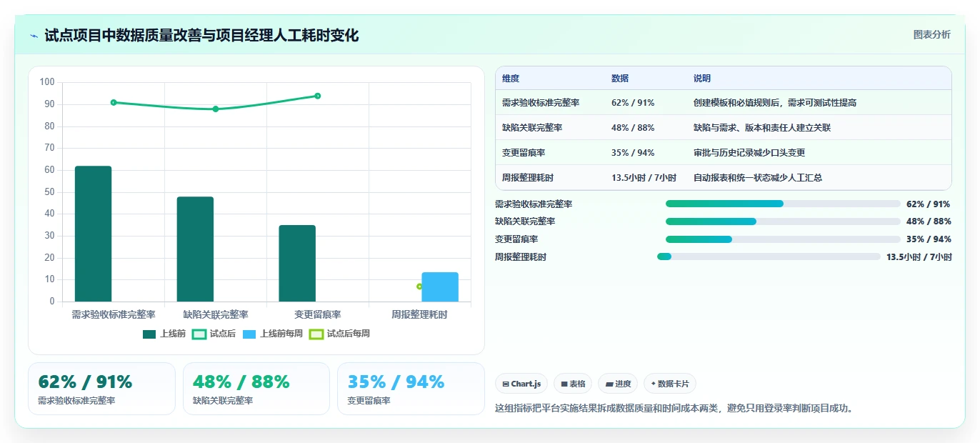Click the 进度 tag chip
The height and width of the screenshot is (443, 980).
(x=618, y=384)
